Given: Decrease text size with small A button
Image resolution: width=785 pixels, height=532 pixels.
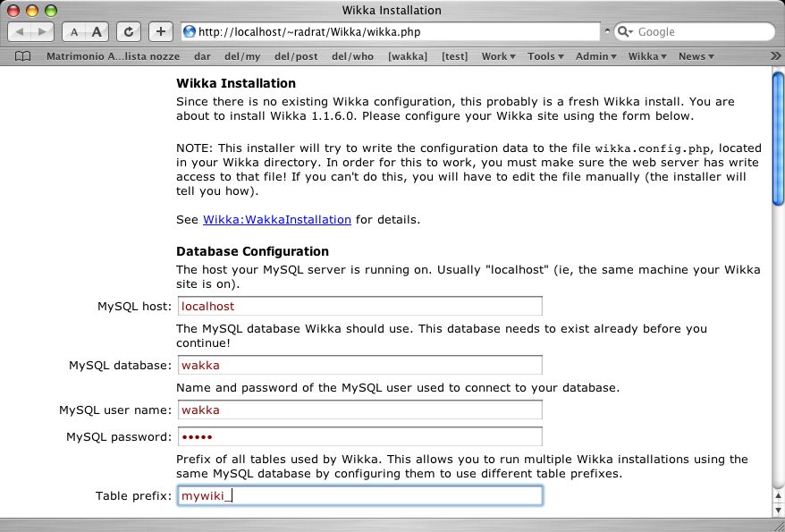Looking at the screenshot, I should pos(73,32).
